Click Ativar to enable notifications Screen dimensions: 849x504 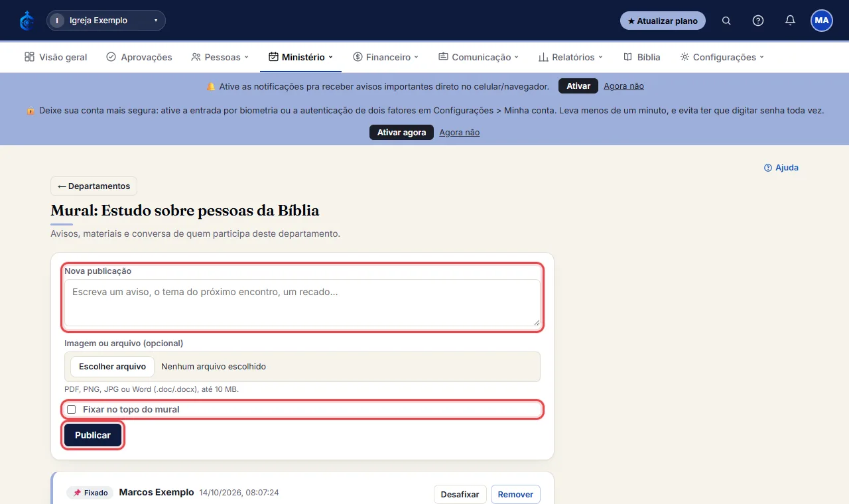[578, 86]
